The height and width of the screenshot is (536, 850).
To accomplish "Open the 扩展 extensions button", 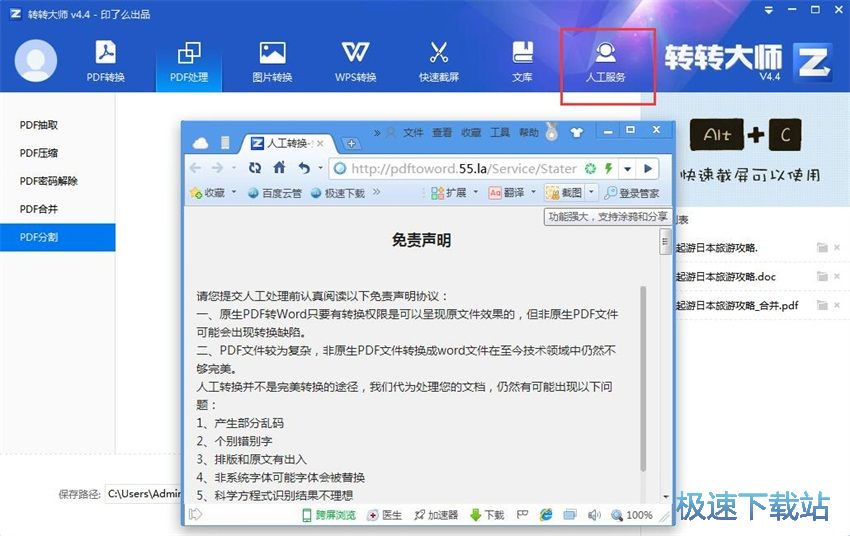I will [449, 193].
